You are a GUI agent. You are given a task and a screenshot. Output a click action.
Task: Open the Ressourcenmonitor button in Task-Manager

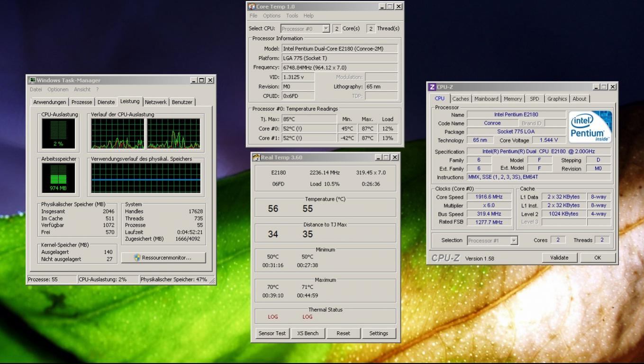(163, 257)
